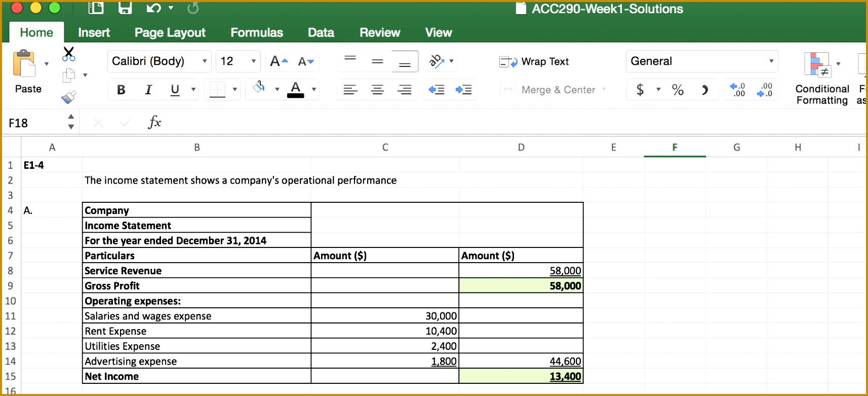The height and width of the screenshot is (396, 868).
Task: Expand the Paste options arrow
Action: pos(47,64)
